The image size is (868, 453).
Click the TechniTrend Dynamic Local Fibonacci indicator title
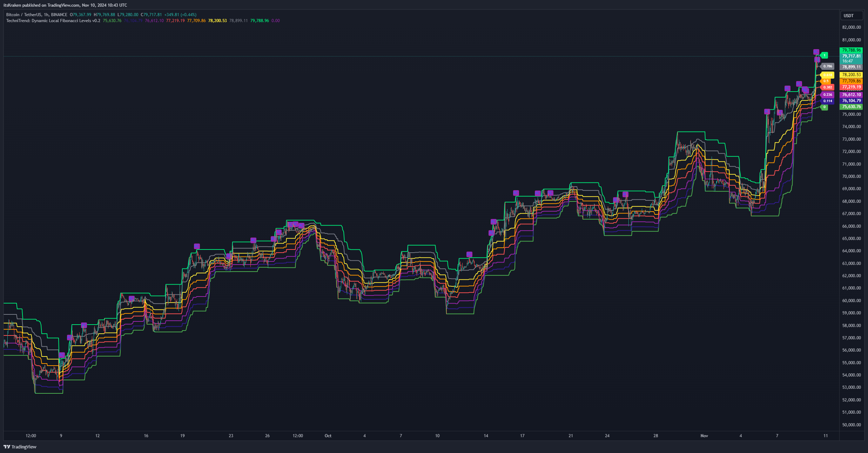click(x=53, y=21)
